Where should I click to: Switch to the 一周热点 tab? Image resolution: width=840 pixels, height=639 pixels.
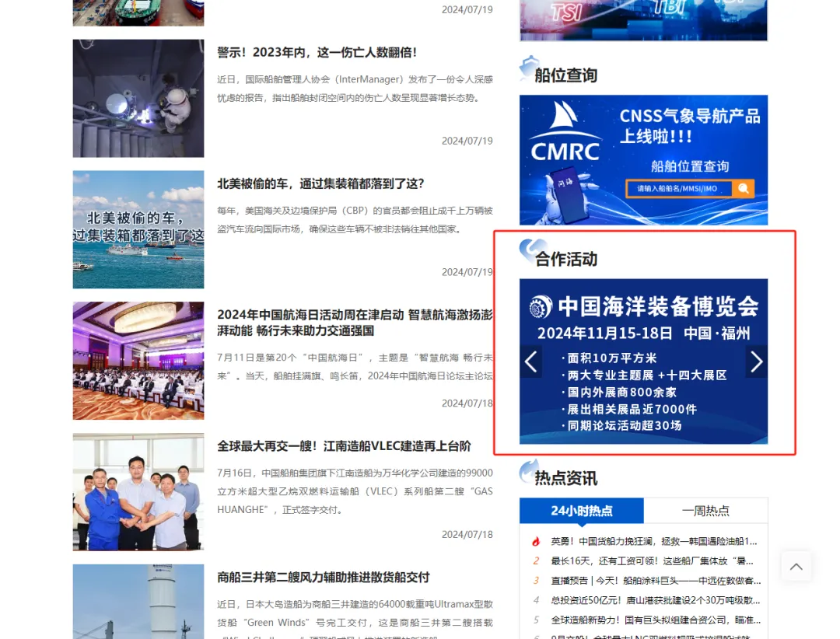coord(705,511)
